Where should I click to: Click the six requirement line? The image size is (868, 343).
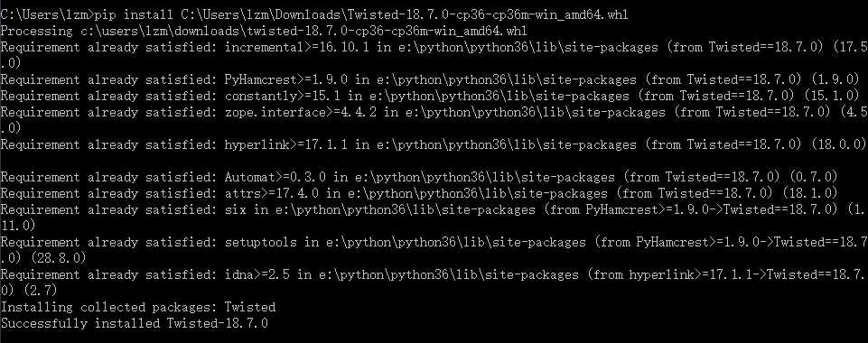click(x=434, y=218)
